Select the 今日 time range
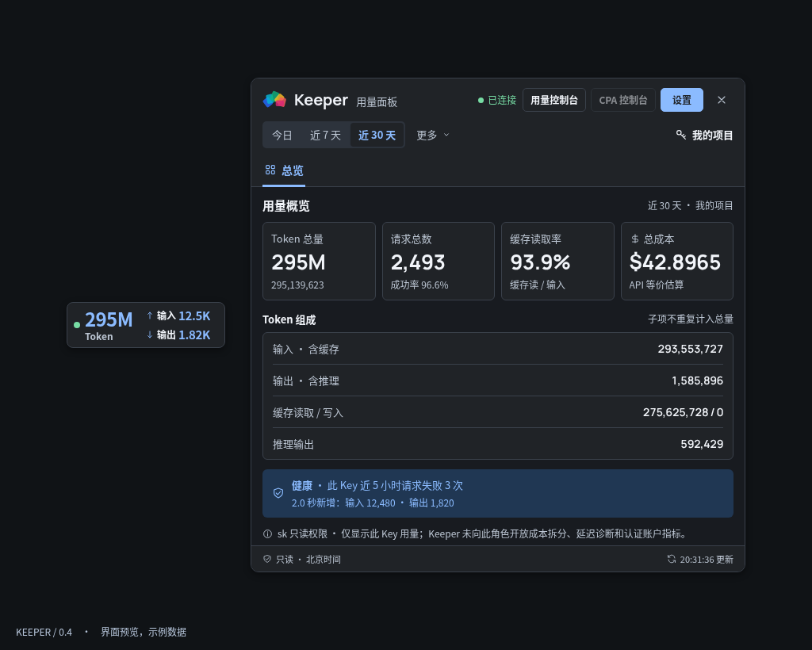 [x=282, y=135]
